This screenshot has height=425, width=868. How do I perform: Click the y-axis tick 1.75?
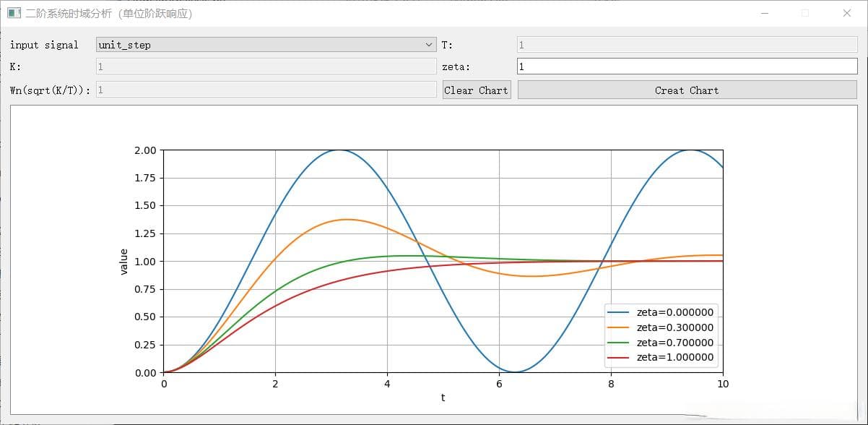145,178
